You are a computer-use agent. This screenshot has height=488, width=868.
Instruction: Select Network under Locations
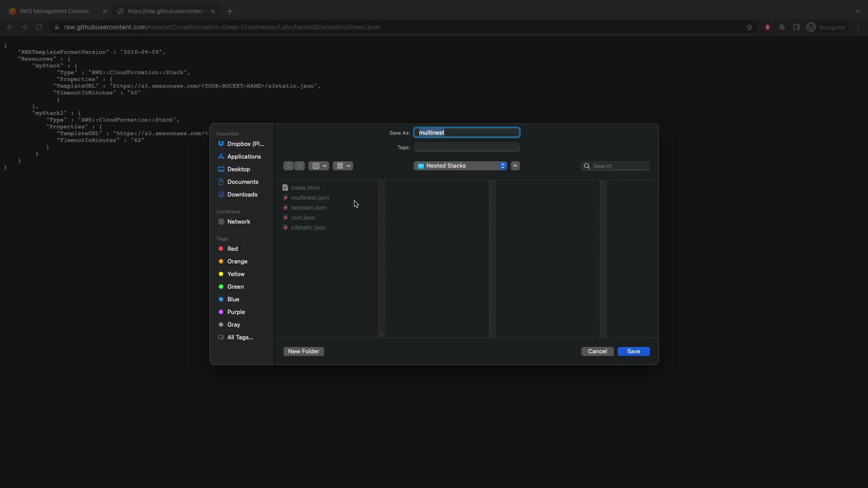(238, 221)
